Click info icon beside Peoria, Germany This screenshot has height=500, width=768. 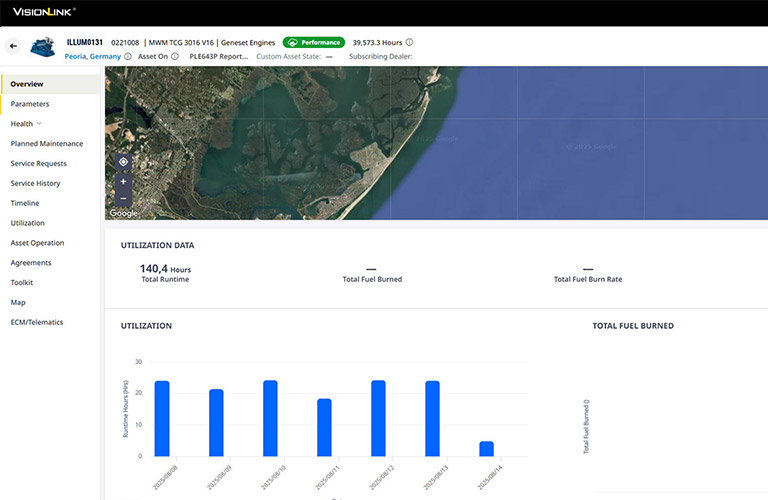(x=128, y=57)
